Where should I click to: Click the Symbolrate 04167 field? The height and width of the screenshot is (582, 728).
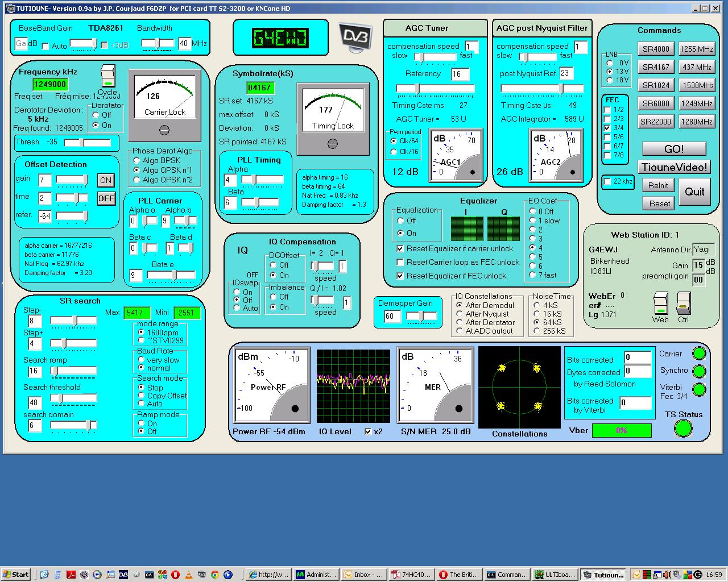260,88
